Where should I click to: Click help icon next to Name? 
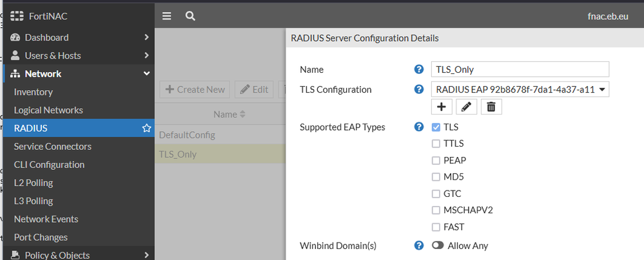pyautogui.click(x=419, y=70)
